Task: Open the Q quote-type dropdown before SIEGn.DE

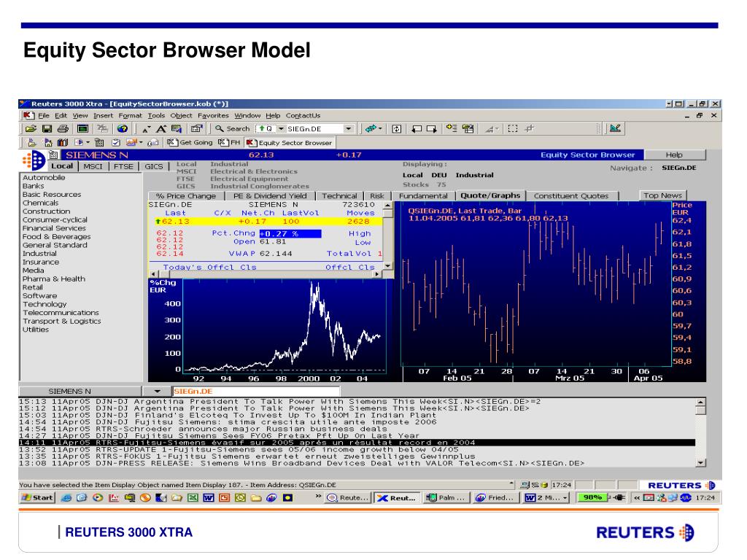Action: click(281, 128)
